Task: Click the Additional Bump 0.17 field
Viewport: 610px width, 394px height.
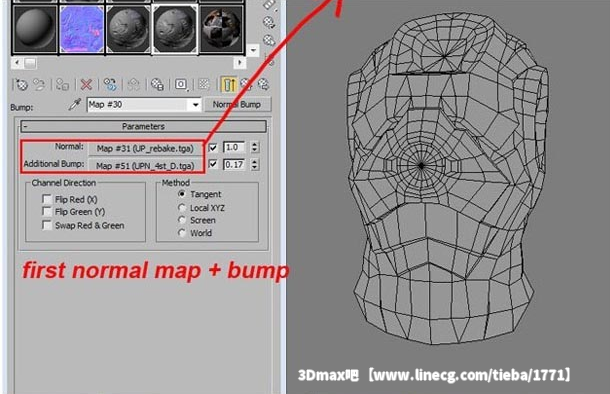Action: (x=234, y=165)
